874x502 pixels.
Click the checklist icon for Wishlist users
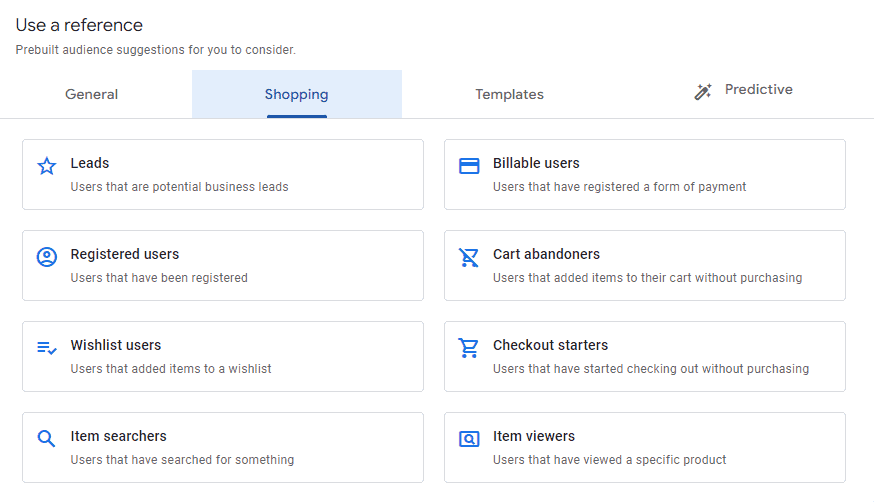click(x=47, y=348)
